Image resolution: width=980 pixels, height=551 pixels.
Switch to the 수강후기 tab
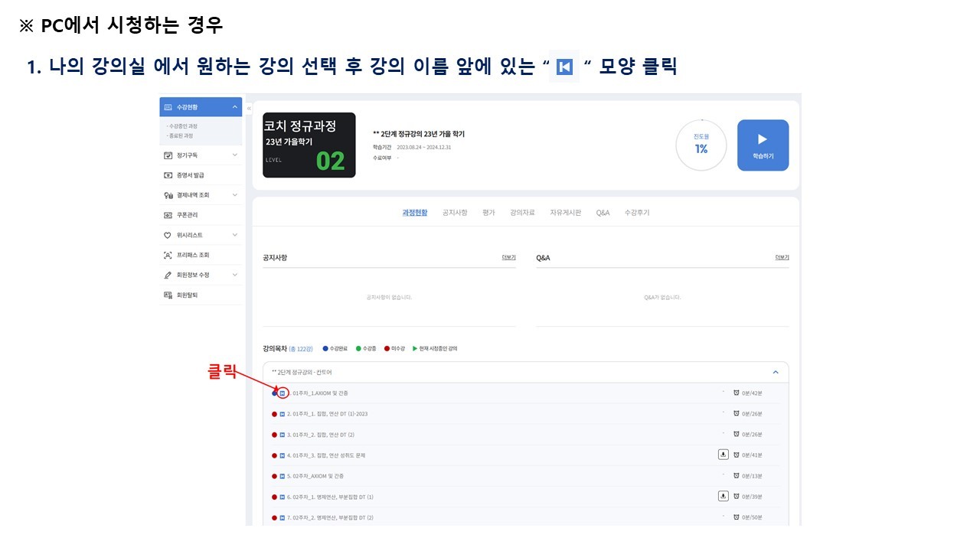(x=637, y=213)
